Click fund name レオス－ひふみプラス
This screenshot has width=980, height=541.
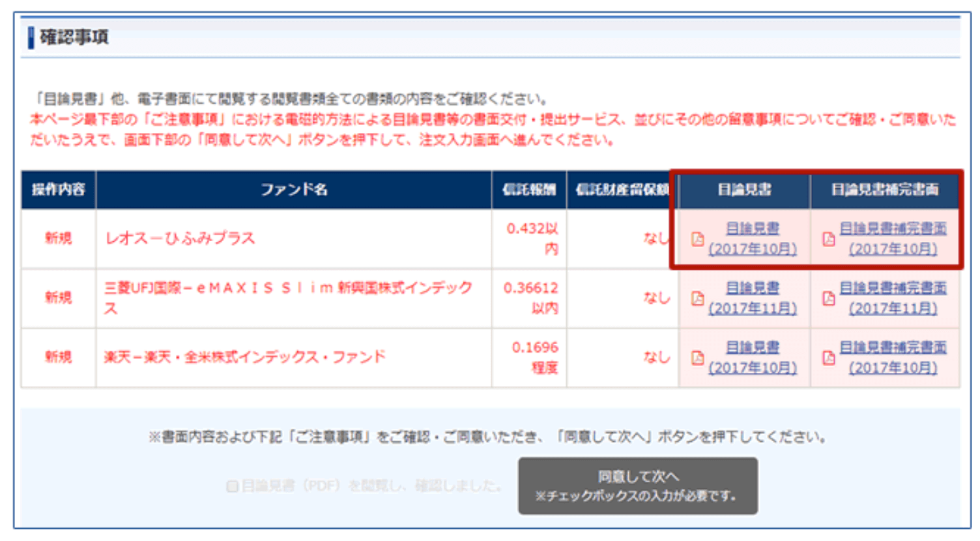click(180, 239)
